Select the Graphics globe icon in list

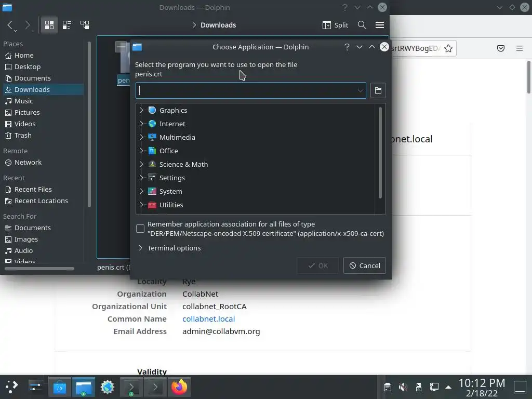click(152, 110)
